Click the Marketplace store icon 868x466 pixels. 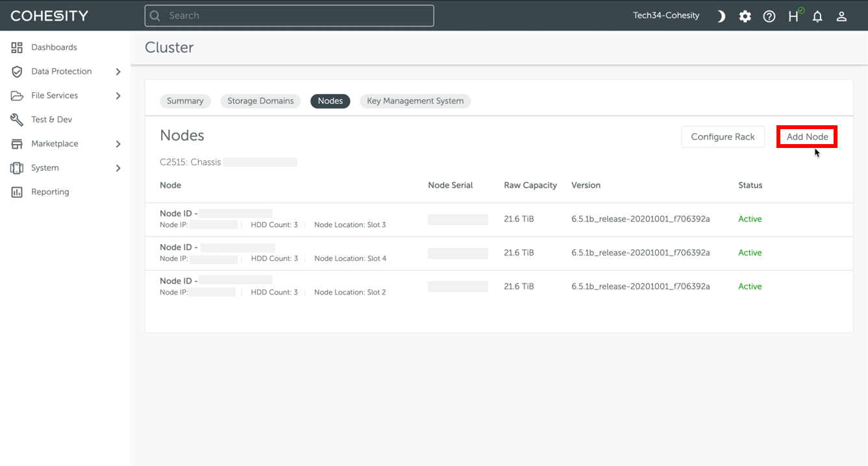pyautogui.click(x=17, y=143)
